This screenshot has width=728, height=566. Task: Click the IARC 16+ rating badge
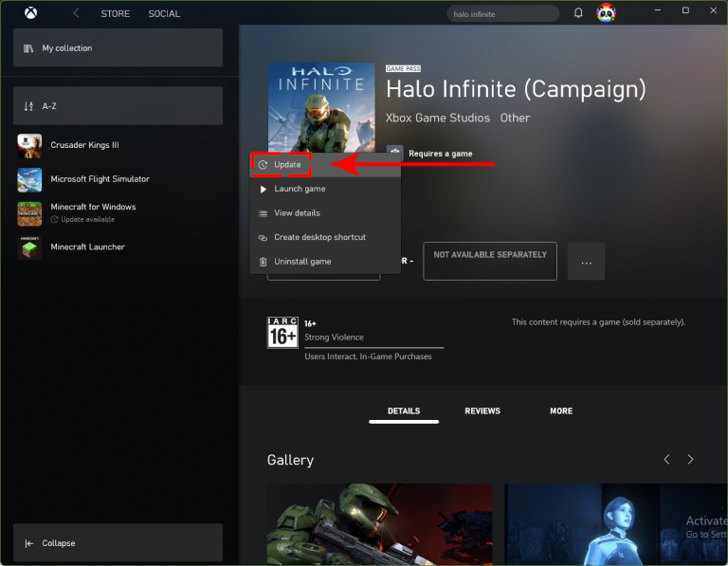click(282, 333)
